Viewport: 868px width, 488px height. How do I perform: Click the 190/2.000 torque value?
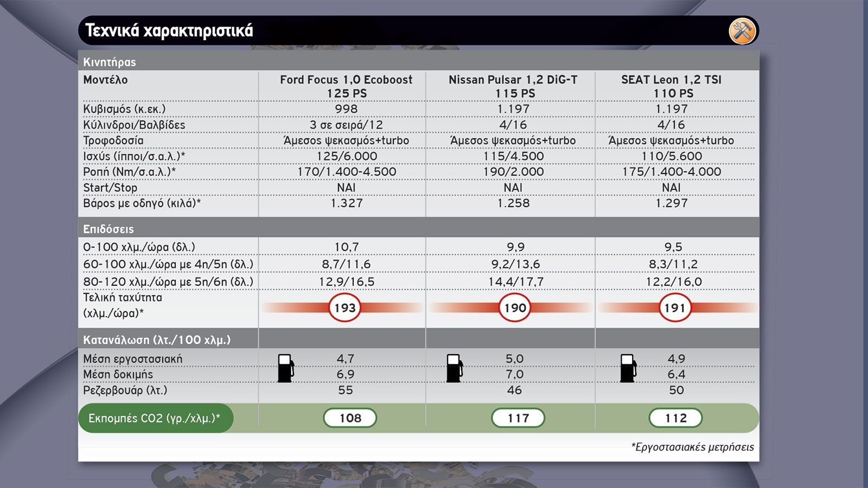point(513,172)
